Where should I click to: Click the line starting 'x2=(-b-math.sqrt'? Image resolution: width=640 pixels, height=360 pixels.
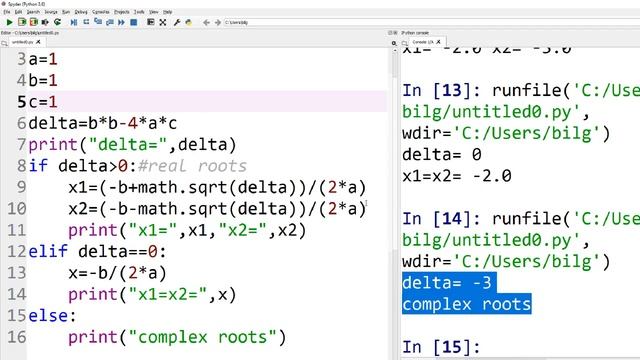click(x=217, y=209)
